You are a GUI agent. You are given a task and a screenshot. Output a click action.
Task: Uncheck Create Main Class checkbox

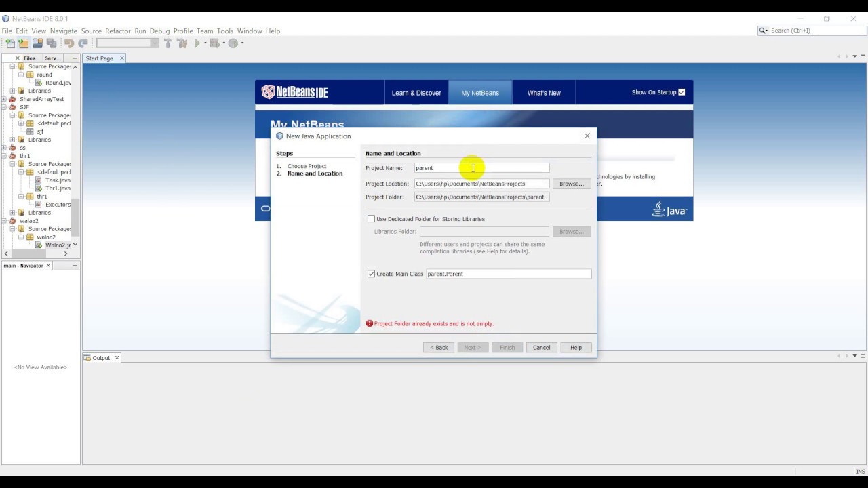coord(371,274)
